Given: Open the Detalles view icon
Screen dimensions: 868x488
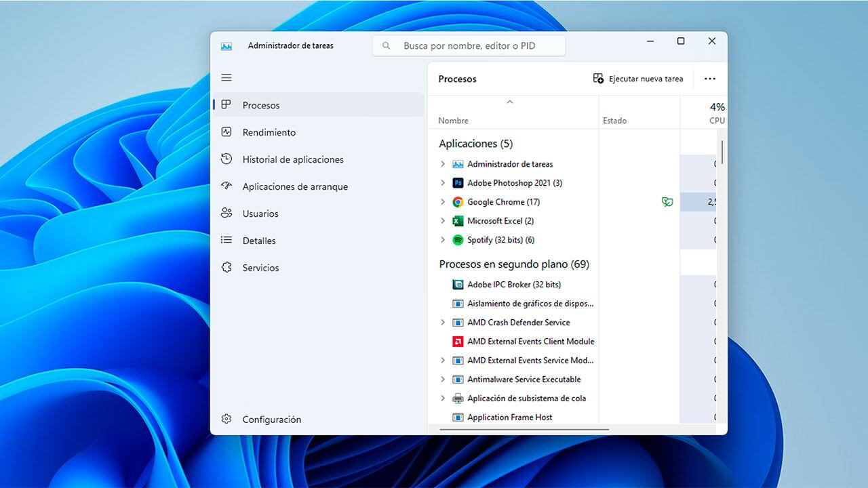Looking at the screenshot, I should [227, 240].
